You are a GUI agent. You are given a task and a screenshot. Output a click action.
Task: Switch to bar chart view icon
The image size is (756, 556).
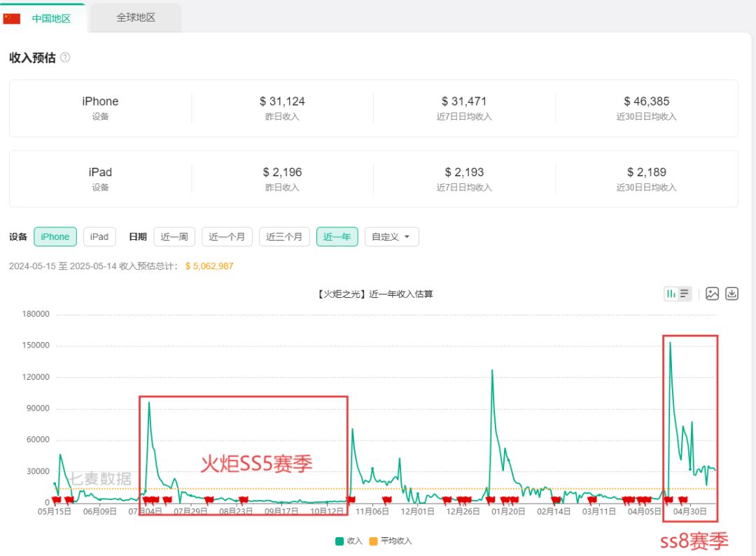(x=671, y=294)
